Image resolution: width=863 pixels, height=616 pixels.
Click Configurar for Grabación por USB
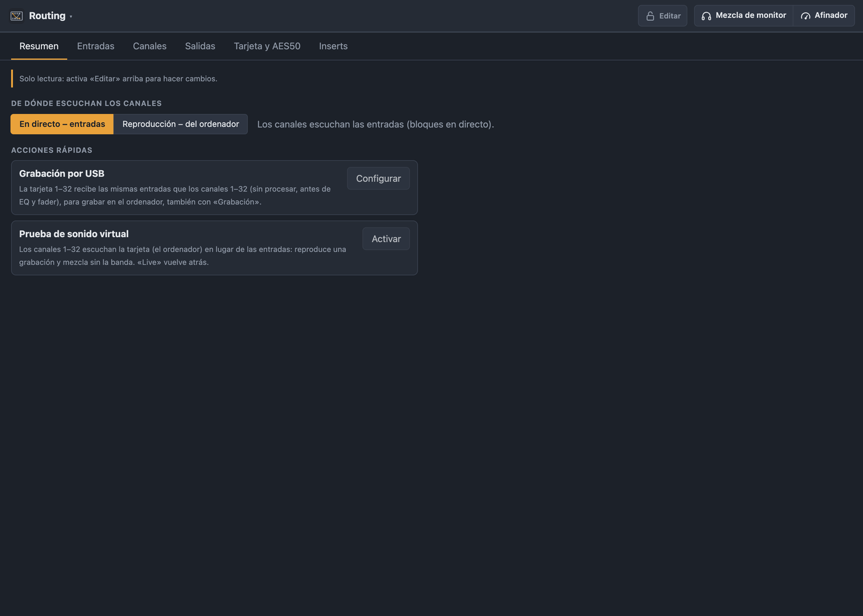378,178
